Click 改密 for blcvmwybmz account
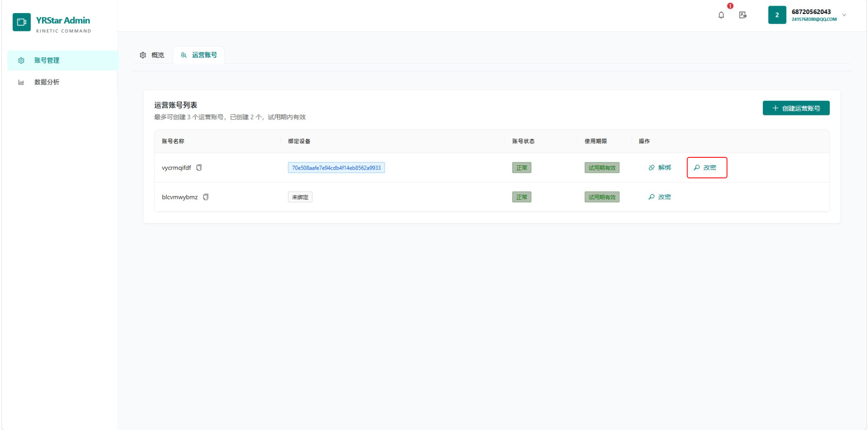Image resolution: width=868 pixels, height=430 pixels. tap(660, 197)
